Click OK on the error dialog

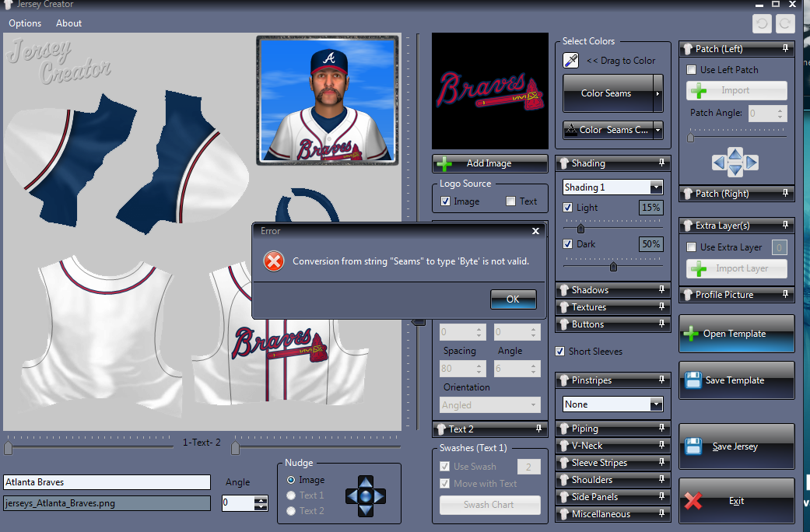coord(513,299)
